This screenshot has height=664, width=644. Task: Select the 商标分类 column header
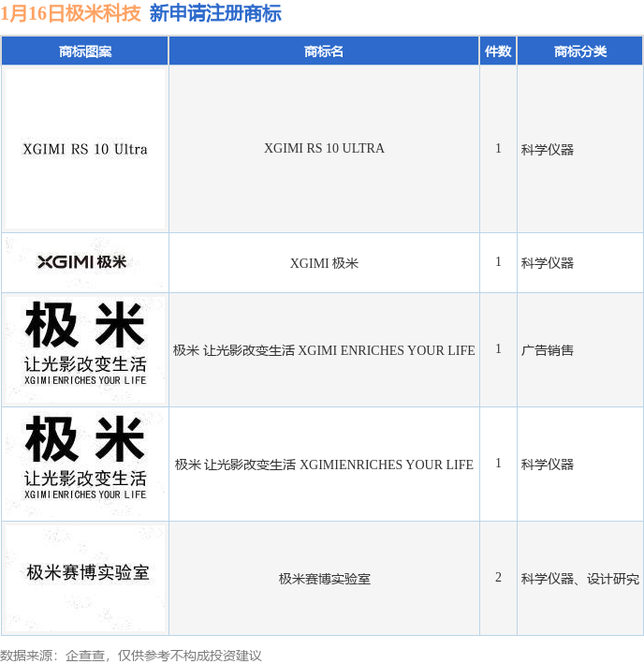coord(580,52)
